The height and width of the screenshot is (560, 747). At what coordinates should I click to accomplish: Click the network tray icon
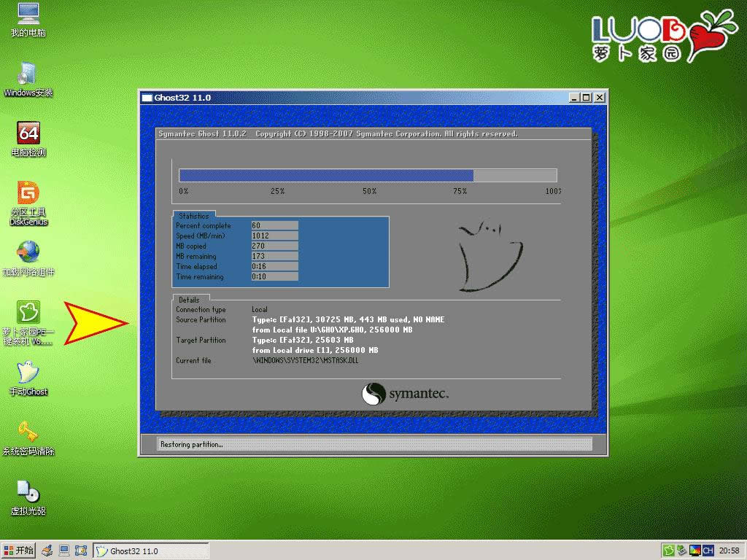(682, 551)
